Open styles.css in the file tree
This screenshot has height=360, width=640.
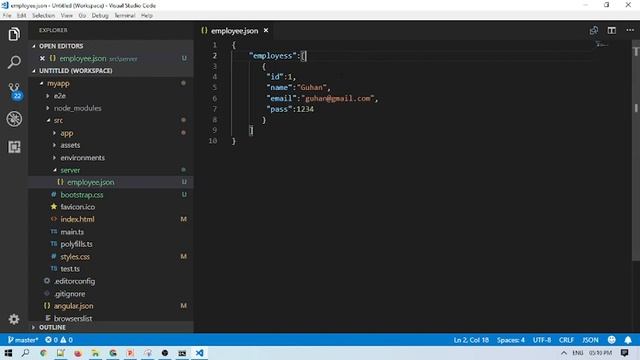[x=75, y=257]
